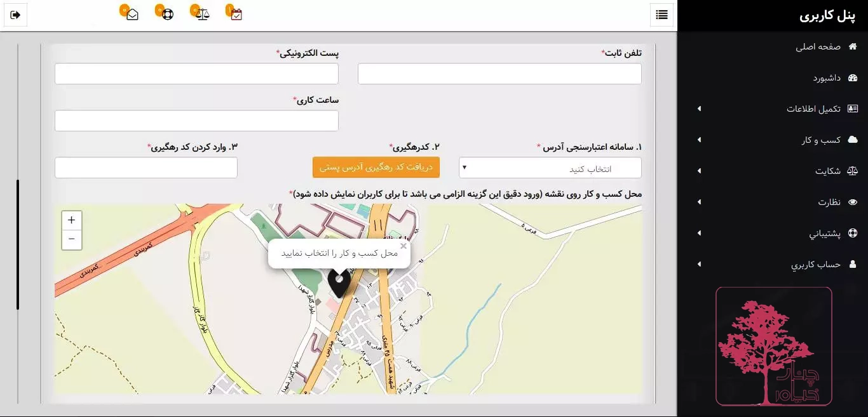
Task: Expand the پشتیبانی menu arrow
Action: pos(699,233)
